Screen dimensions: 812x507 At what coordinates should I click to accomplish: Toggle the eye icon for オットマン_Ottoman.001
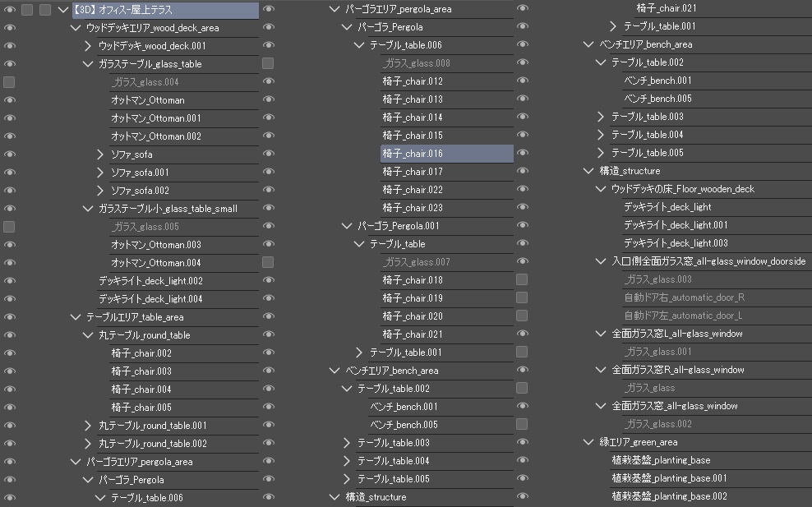[x=9, y=118]
